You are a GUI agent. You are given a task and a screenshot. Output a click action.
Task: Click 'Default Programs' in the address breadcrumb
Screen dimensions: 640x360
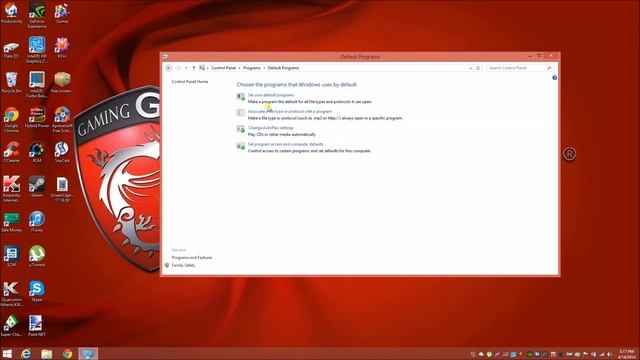coord(283,68)
